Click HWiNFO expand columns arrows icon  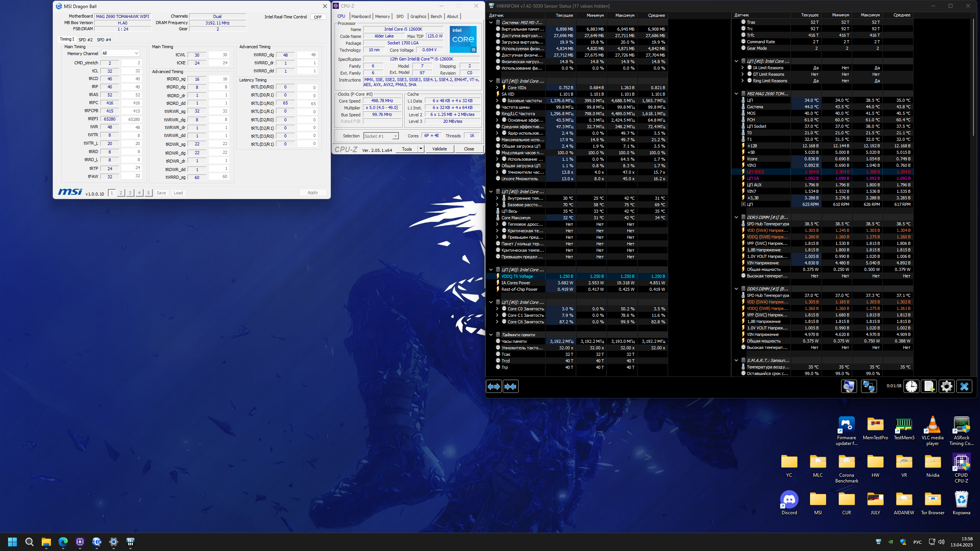tap(494, 386)
